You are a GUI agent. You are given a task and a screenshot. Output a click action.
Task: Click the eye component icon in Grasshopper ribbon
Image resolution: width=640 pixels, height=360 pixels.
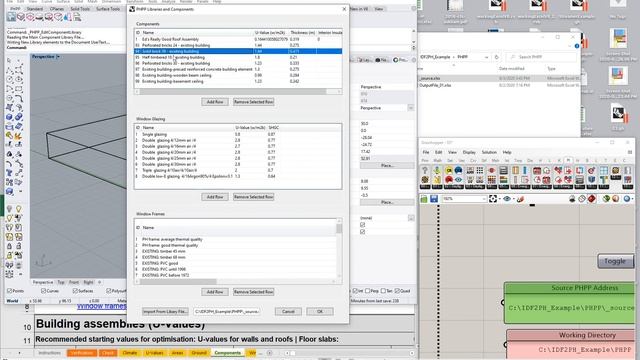pos(458,180)
